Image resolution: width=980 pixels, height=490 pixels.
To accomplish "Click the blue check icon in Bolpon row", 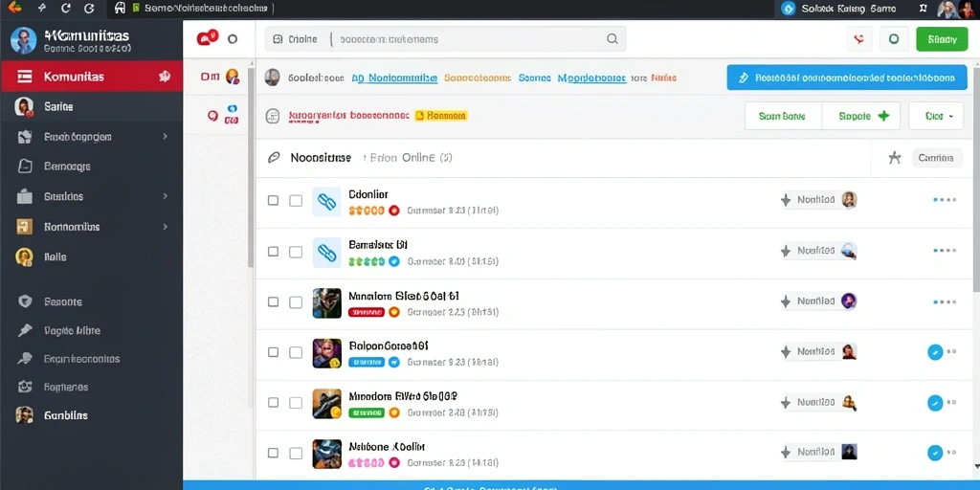I will [x=935, y=352].
